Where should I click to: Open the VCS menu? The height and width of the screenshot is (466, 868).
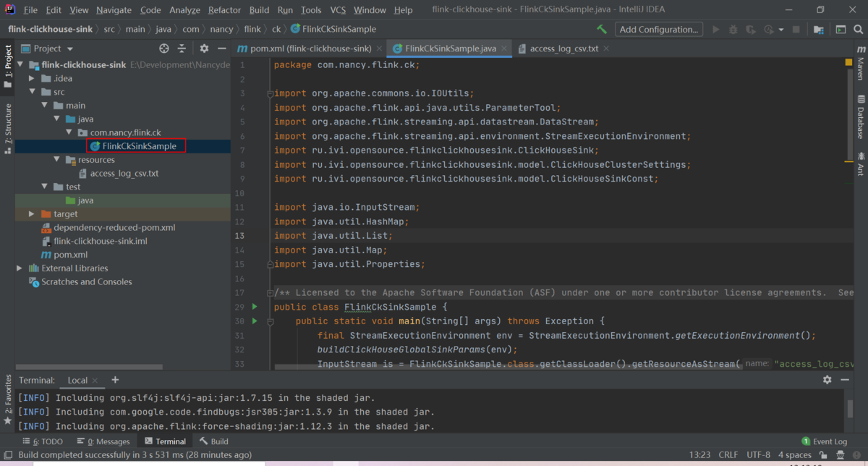tap(338, 10)
